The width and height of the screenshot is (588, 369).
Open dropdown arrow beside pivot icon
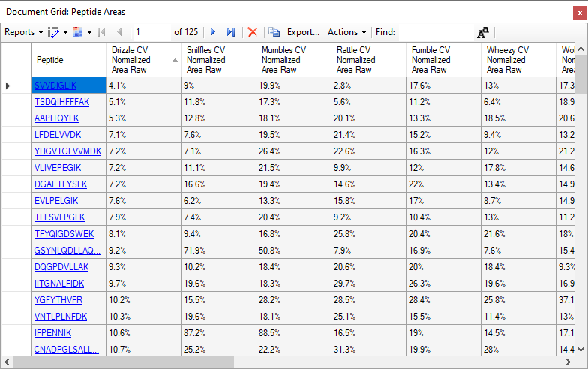(65, 32)
